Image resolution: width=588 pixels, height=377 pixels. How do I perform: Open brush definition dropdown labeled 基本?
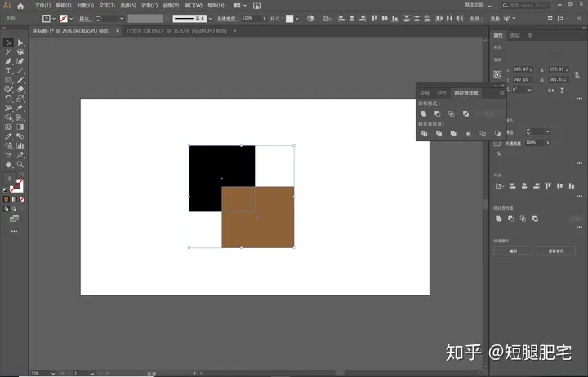(x=210, y=19)
